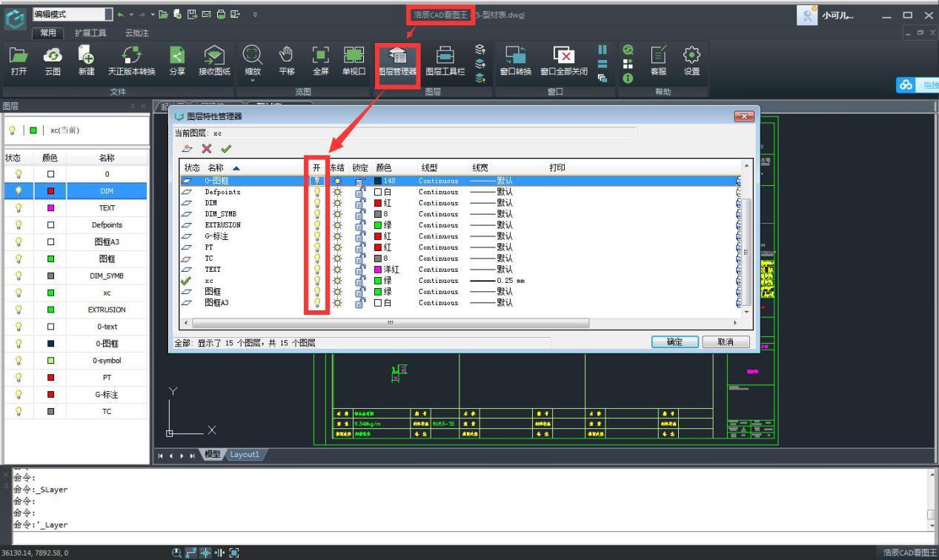The height and width of the screenshot is (560, 939).
Task: Expand the 缩放 zoom dropdown arrow
Action: coord(253,80)
